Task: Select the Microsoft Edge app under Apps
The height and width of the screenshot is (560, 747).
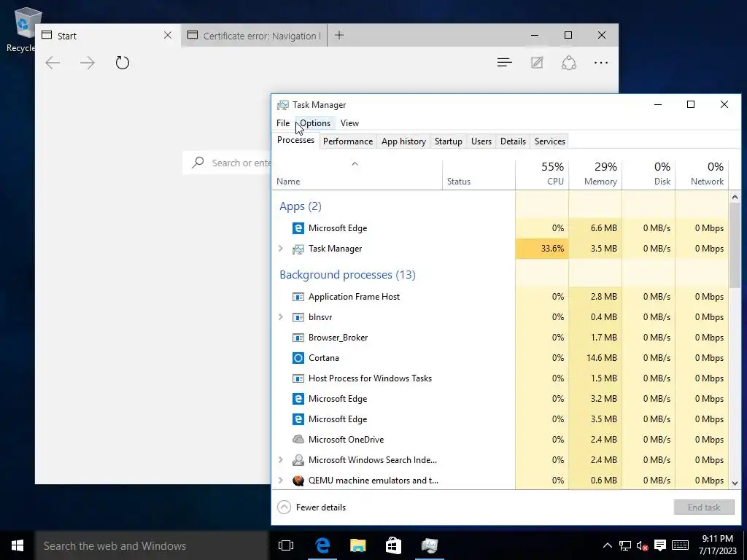Action: 500,228
